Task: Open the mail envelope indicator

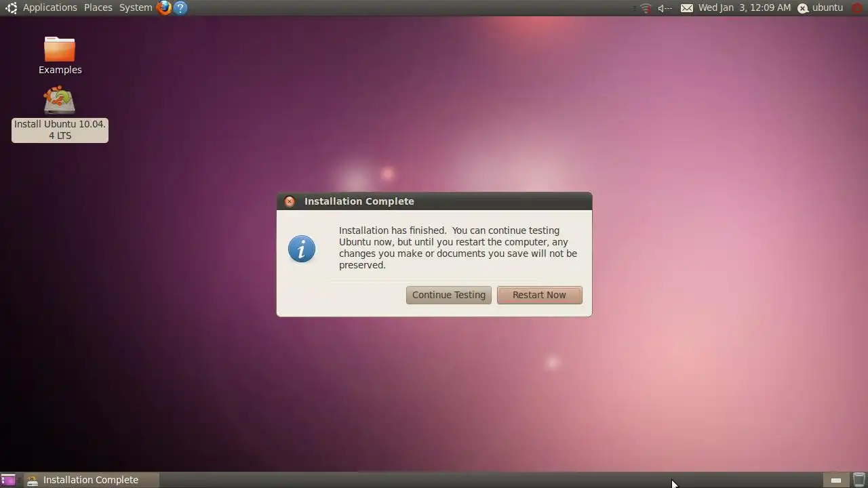Action: (x=687, y=8)
